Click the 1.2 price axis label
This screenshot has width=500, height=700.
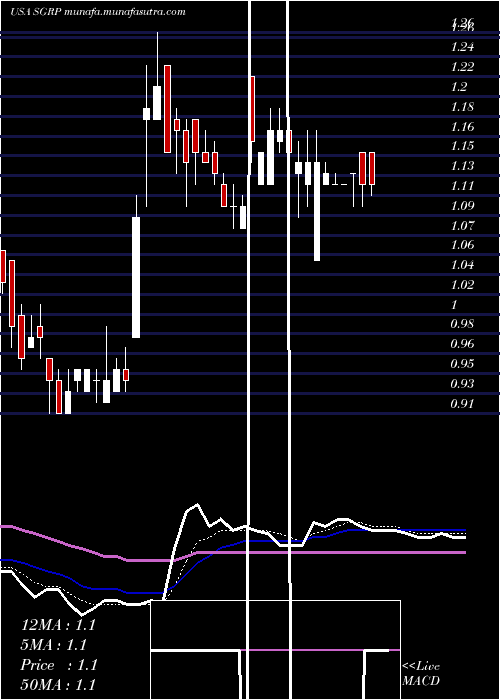[x=459, y=87]
